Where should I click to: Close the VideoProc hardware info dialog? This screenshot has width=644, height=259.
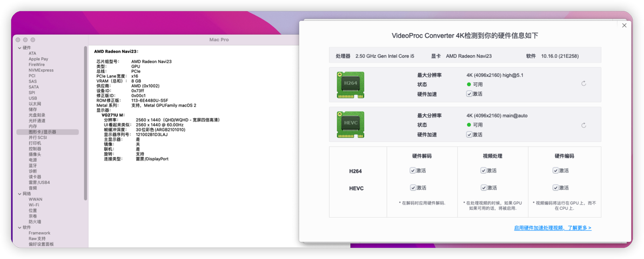[x=625, y=25]
